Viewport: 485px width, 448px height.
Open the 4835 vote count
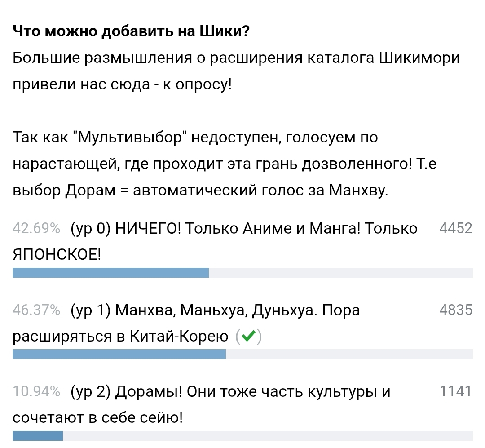coord(456,310)
